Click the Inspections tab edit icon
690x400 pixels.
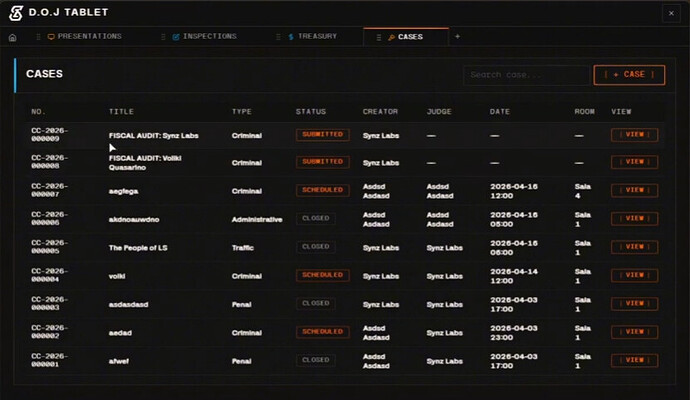(176, 37)
